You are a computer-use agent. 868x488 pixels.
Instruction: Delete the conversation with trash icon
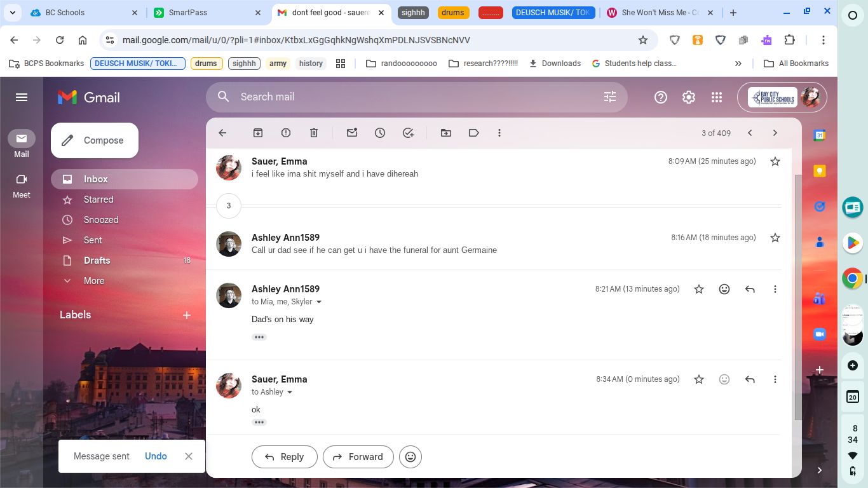[x=314, y=133]
